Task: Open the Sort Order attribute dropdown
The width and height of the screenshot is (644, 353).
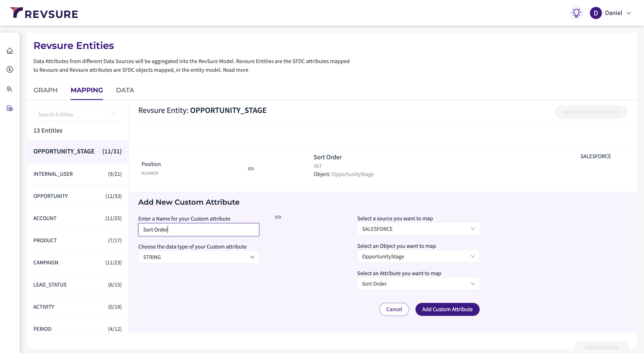Action: [418, 283]
